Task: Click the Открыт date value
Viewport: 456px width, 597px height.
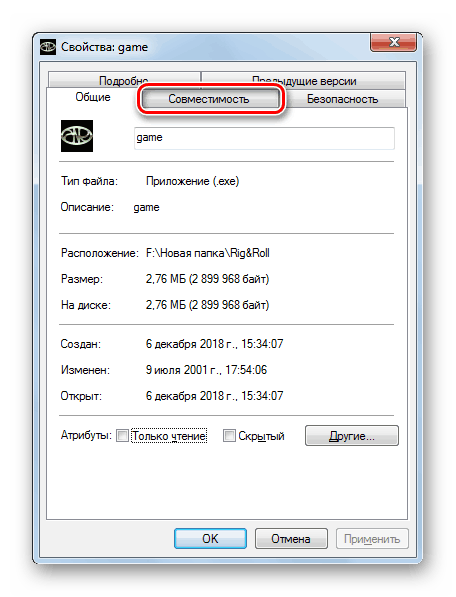Action: (215, 396)
